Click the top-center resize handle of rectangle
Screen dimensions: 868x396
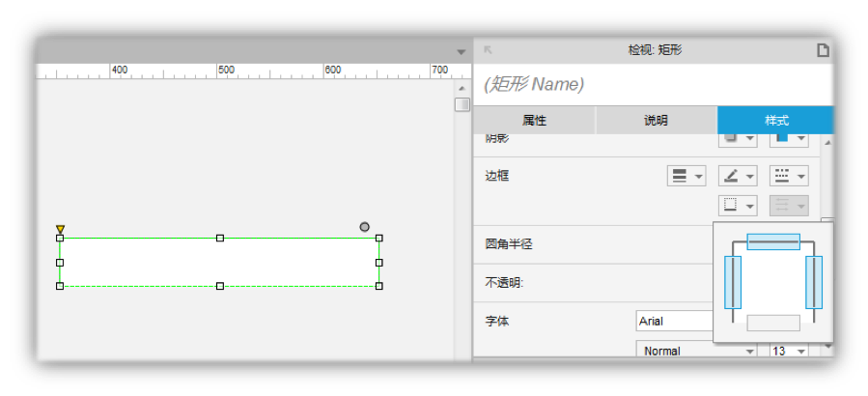pyautogui.click(x=220, y=239)
